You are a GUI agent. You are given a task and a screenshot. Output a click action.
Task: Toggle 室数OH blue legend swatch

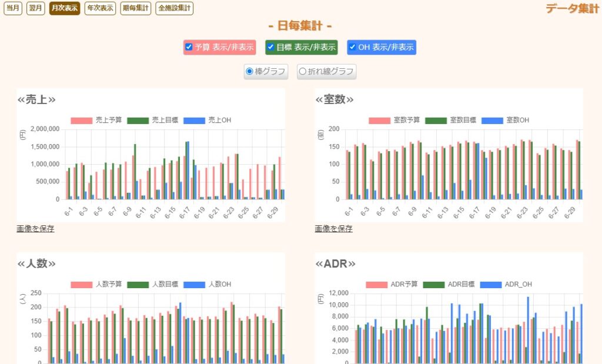[x=493, y=121]
